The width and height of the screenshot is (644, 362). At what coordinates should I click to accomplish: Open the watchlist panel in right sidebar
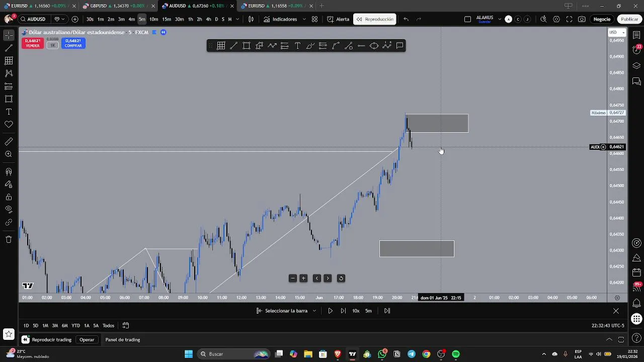pyautogui.click(x=636, y=35)
